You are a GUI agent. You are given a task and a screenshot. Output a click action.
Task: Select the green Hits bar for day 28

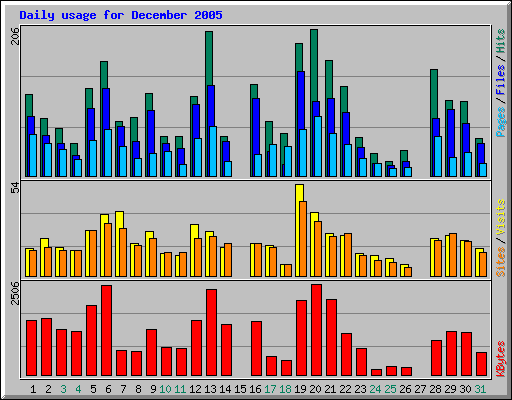coord(434,94)
